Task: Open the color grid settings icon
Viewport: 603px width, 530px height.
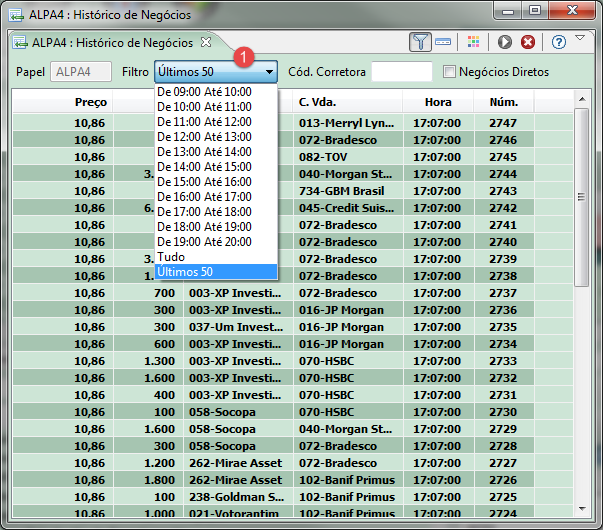Action: click(x=473, y=42)
